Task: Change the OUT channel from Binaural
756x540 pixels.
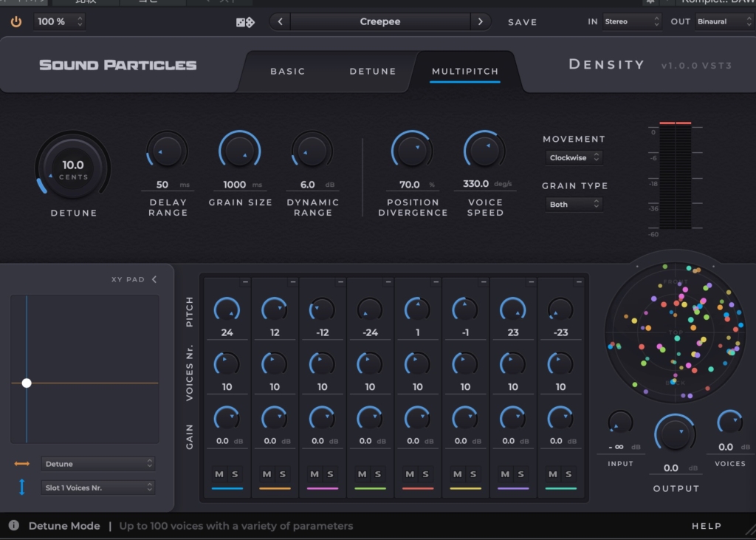Action: click(x=725, y=21)
